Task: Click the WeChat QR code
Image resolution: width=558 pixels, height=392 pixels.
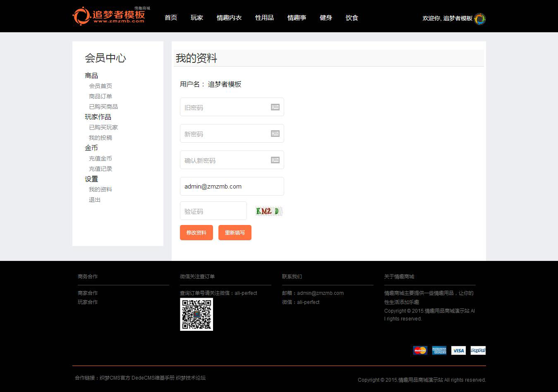Action: pos(196,315)
